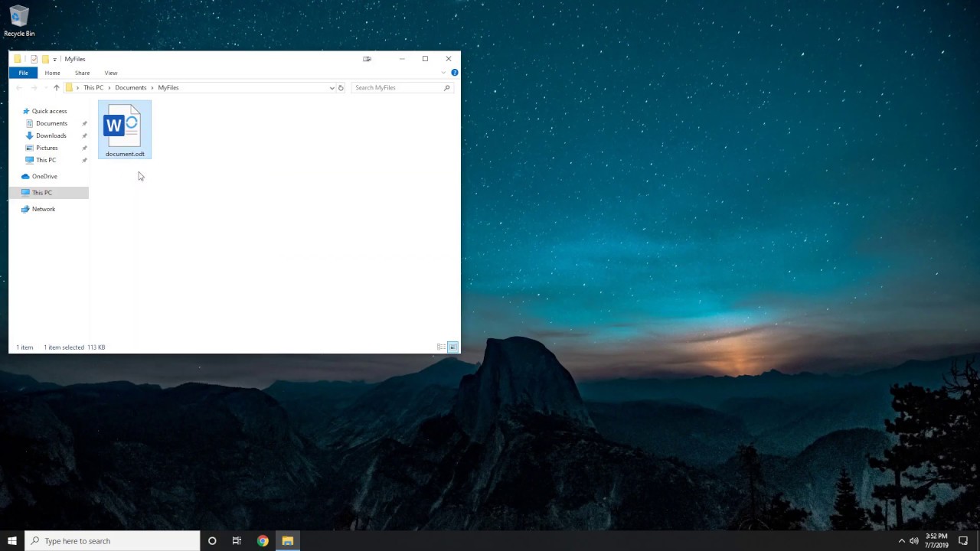Click the taskbar 'Type here to search' box

(x=113, y=541)
